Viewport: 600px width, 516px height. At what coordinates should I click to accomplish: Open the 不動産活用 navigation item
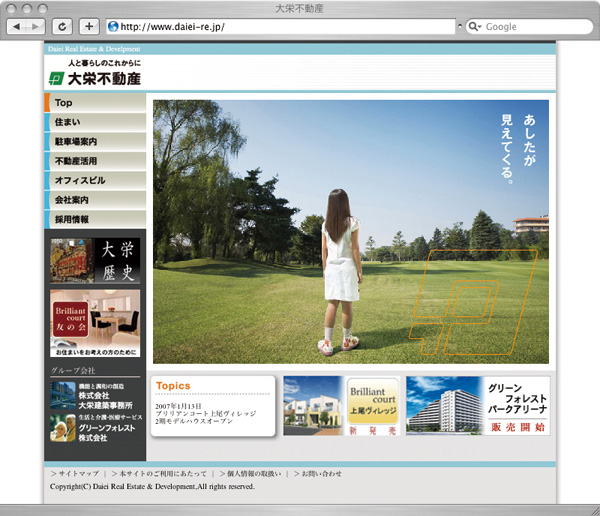point(95,161)
